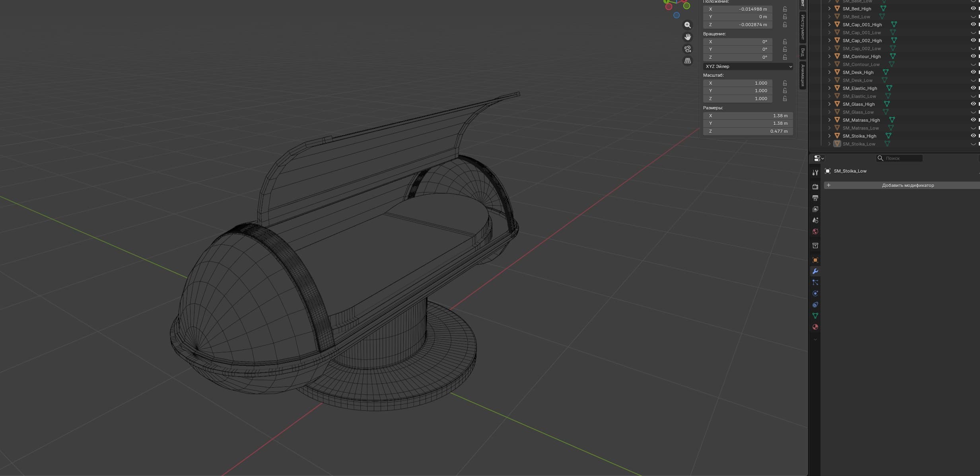The image size is (980, 476).
Task: Open the Render properties tab icon
Action: (x=815, y=187)
